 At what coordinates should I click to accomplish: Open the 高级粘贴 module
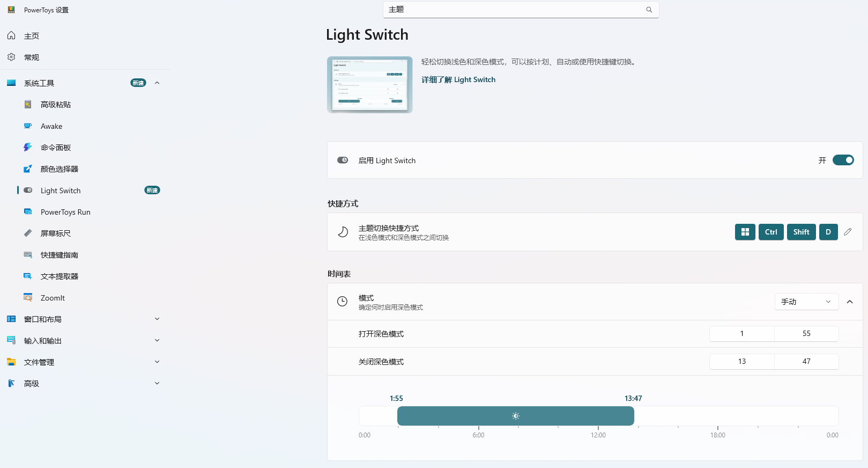pyautogui.click(x=56, y=105)
